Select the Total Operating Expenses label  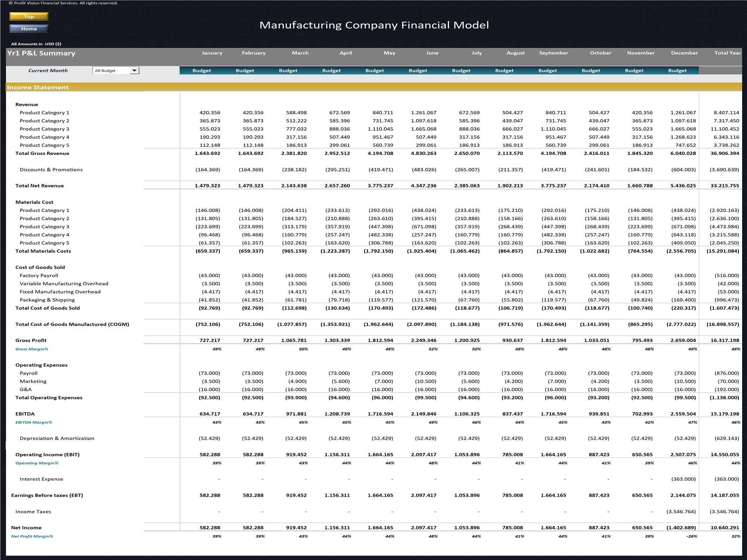[49, 398]
